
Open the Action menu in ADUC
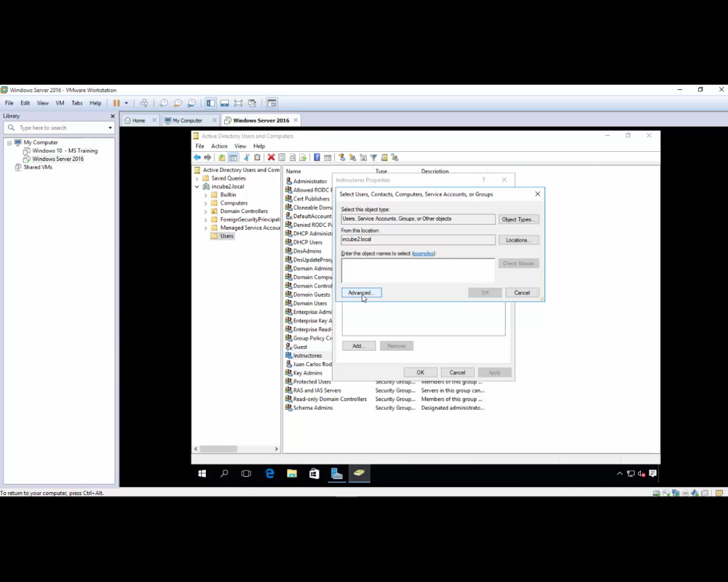click(x=219, y=146)
